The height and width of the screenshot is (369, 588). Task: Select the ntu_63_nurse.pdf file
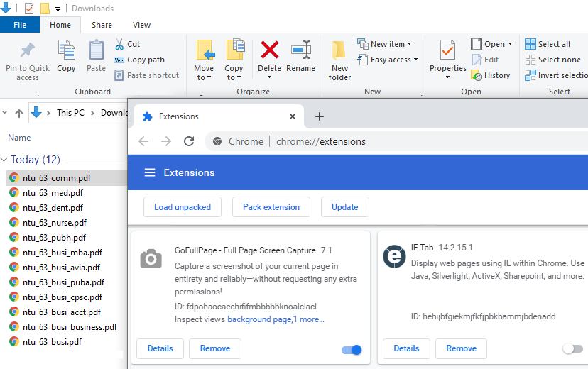click(52, 223)
